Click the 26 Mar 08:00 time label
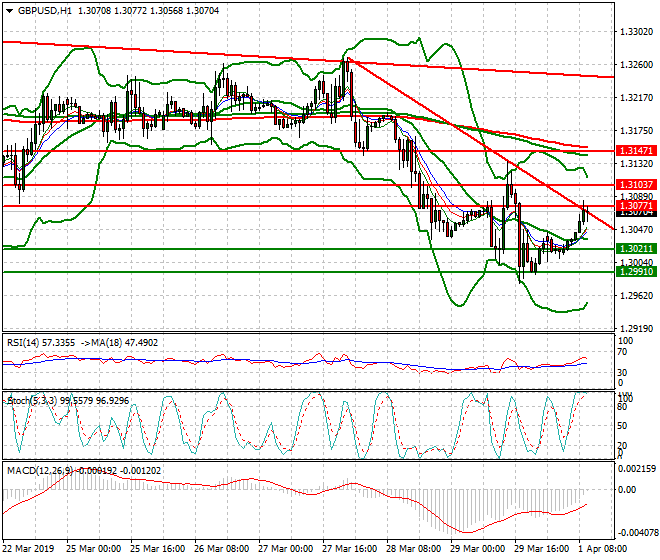Viewport: 660px width, 560px height. tap(221, 549)
